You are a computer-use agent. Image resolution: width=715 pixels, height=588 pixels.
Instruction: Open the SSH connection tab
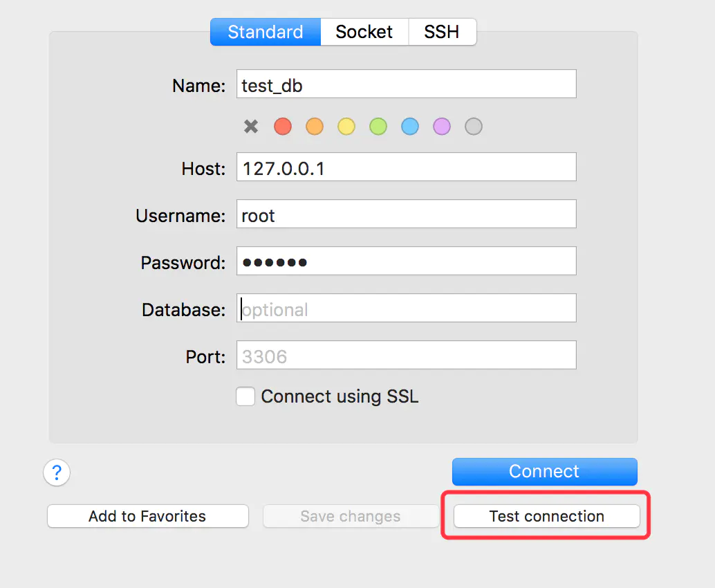442,32
